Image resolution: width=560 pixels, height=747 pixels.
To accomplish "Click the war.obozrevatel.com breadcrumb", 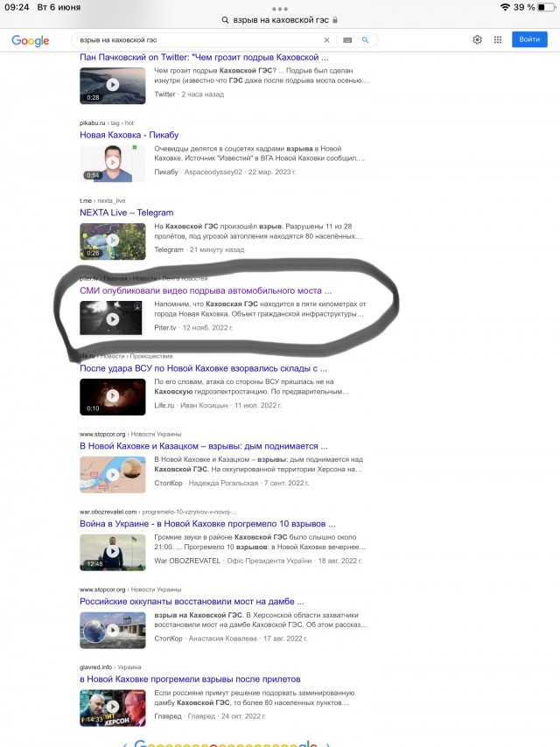I will [x=157, y=512].
